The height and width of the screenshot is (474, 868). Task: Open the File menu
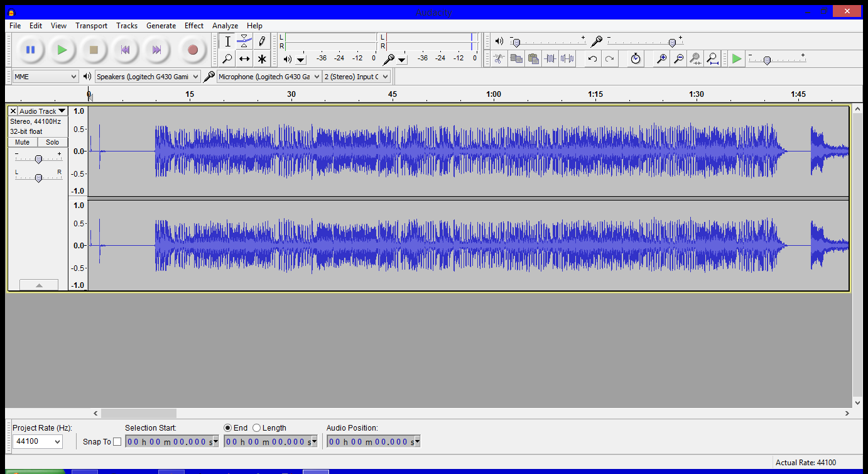[15, 26]
